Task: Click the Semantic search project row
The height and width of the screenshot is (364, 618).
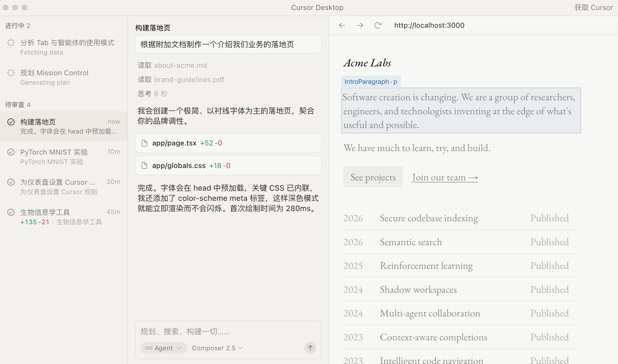Action: pyautogui.click(x=461, y=242)
